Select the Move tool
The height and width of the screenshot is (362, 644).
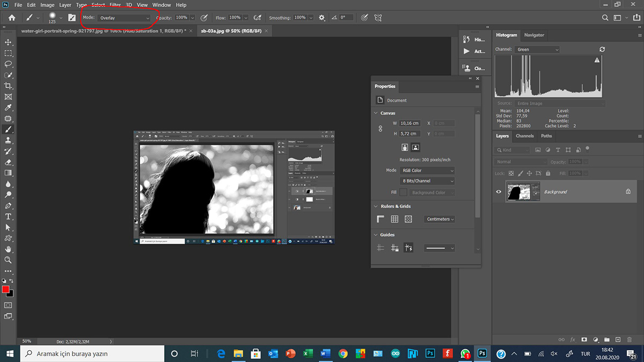[8, 42]
